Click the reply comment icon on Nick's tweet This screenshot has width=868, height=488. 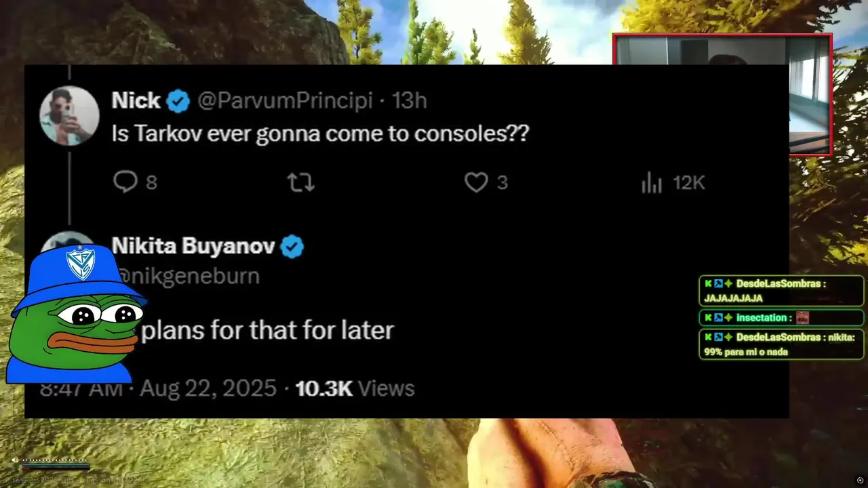125,182
